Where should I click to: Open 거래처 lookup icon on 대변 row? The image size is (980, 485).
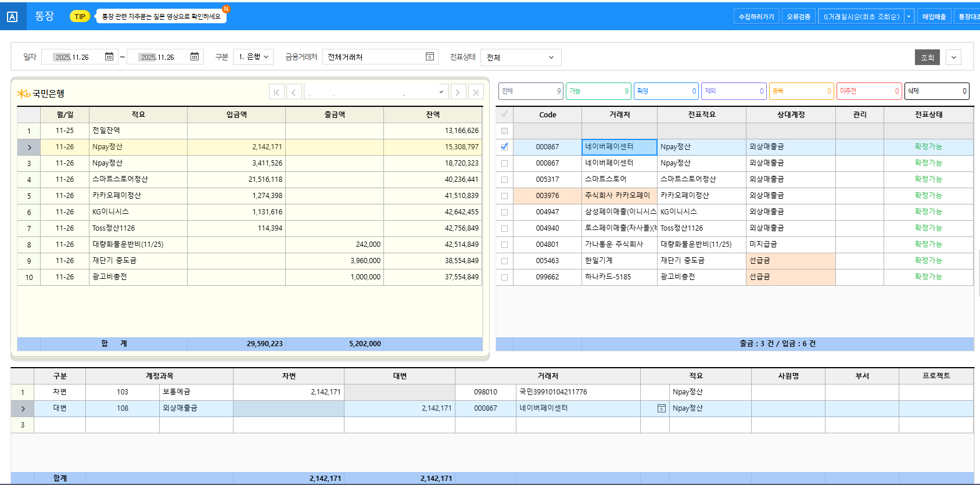click(662, 408)
